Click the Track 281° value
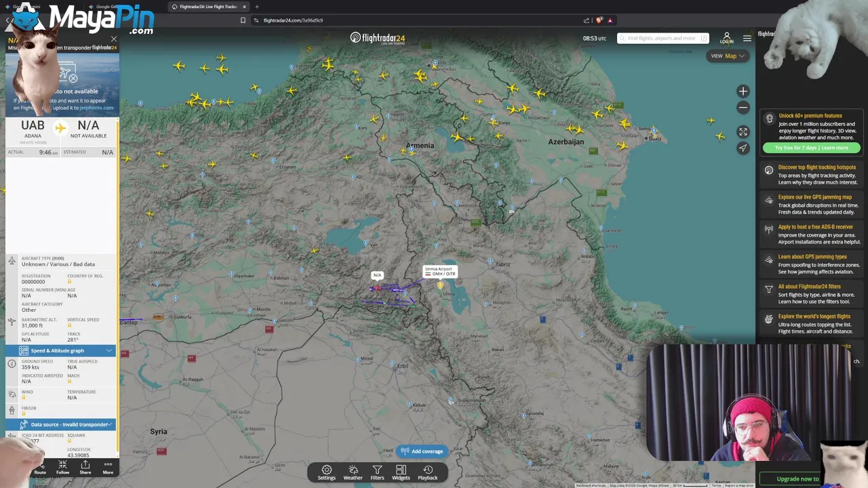Image resolution: width=868 pixels, height=488 pixels. click(73, 340)
